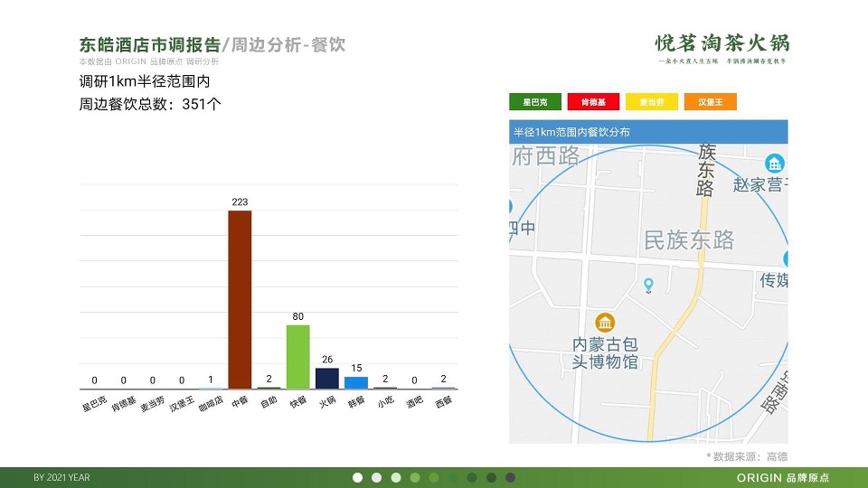Click the 快餐 axis label
Viewport: 868px width, 488px height.
(297, 401)
